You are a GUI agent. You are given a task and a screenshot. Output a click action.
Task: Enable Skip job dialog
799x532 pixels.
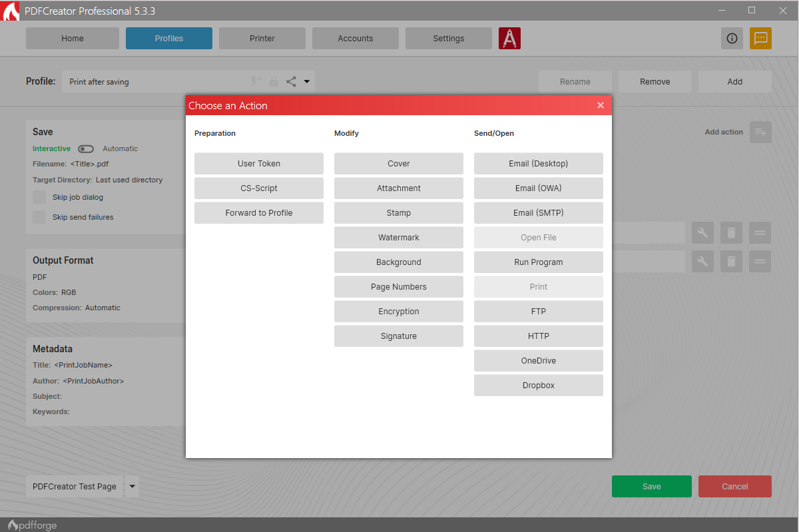(39, 196)
